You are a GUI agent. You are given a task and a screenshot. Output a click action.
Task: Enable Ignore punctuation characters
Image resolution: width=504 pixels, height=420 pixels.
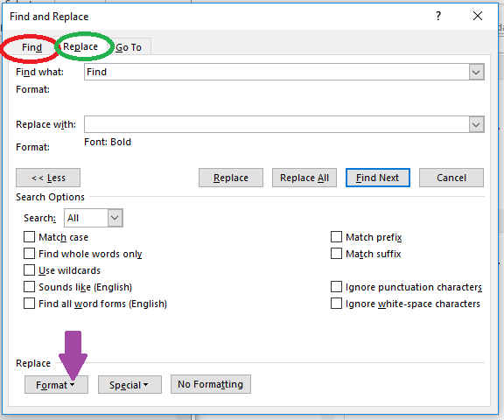pyautogui.click(x=336, y=287)
